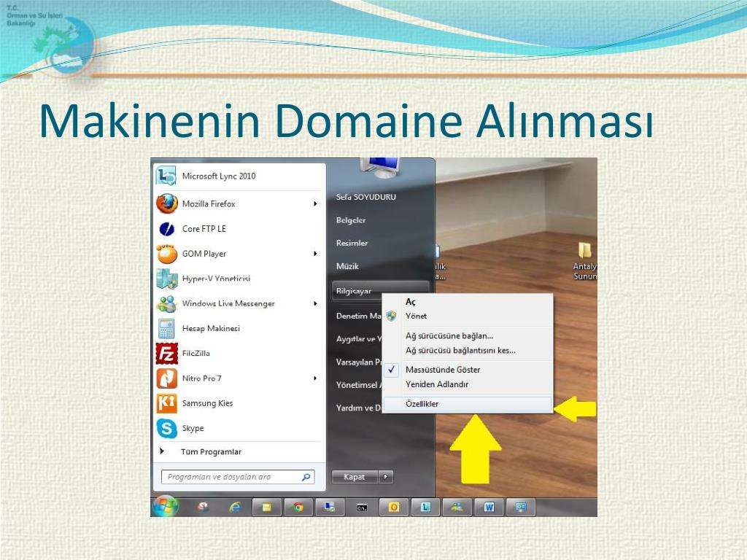
Task: Click the red icon next to Start orb
Action: (x=204, y=507)
